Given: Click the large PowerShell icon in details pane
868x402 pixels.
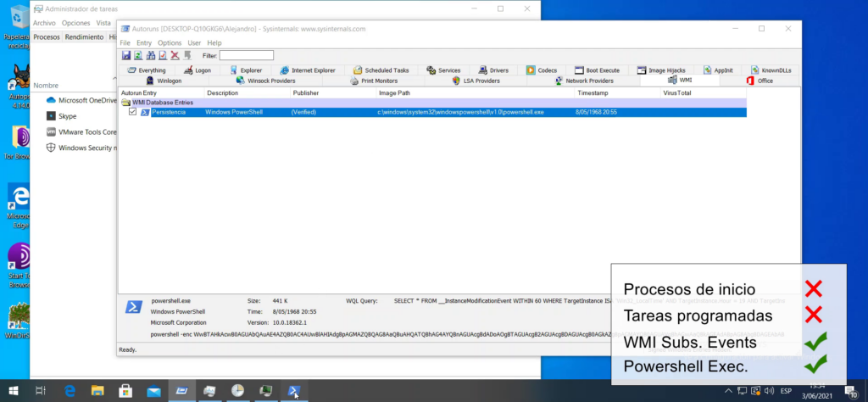Looking at the screenshot, I should [x=133, y=307].
